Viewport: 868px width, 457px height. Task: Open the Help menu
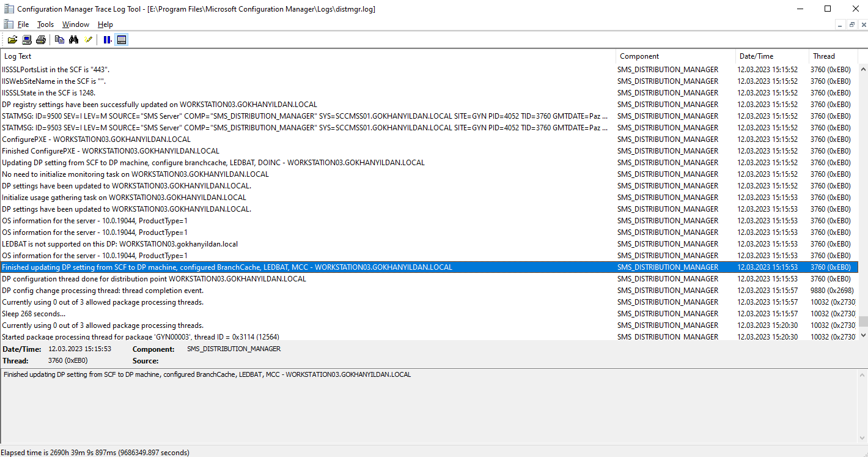pos(105,24)
